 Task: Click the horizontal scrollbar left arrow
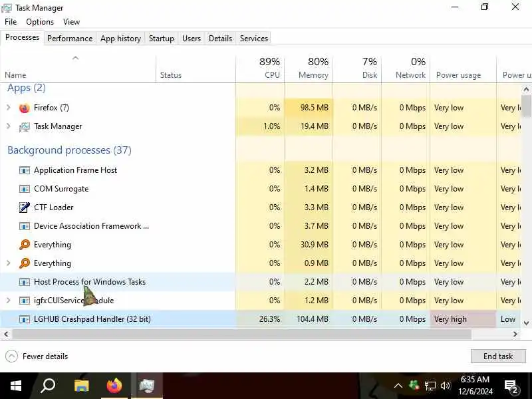coord(6,334)
